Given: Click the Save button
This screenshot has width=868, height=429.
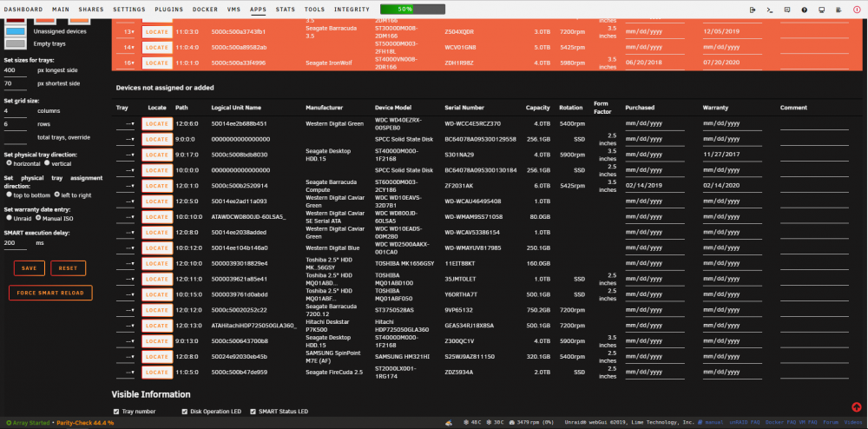Looking at the screenshot, I should point(30,268).
